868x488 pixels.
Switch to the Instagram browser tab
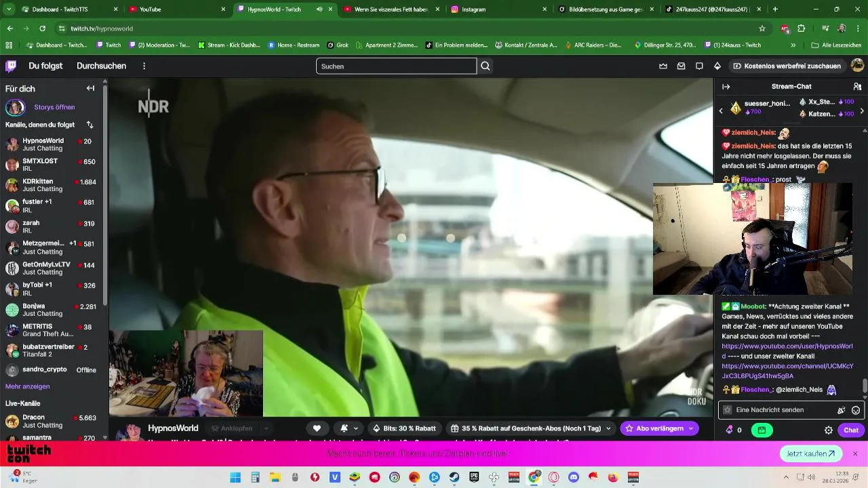point(498,9)
